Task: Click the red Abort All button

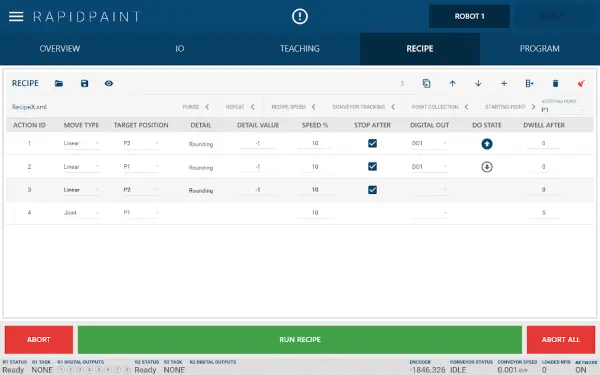Action: pos(561,340)
